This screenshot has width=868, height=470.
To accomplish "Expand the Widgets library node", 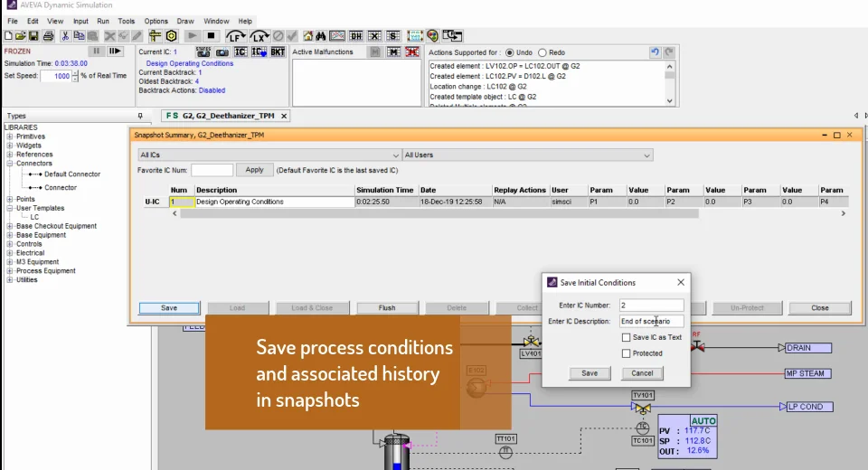I will pyautogui.click(x=9, y=146).
